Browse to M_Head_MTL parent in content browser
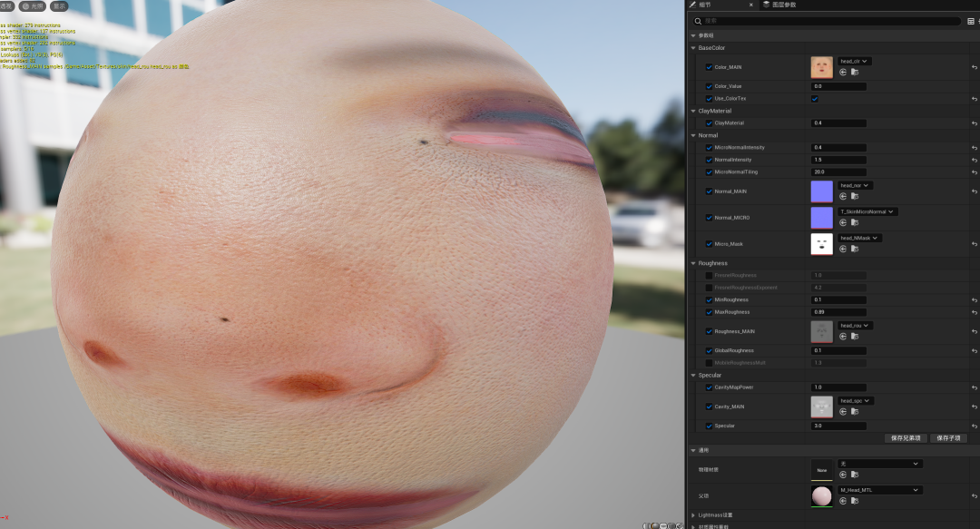 (855, 501)
